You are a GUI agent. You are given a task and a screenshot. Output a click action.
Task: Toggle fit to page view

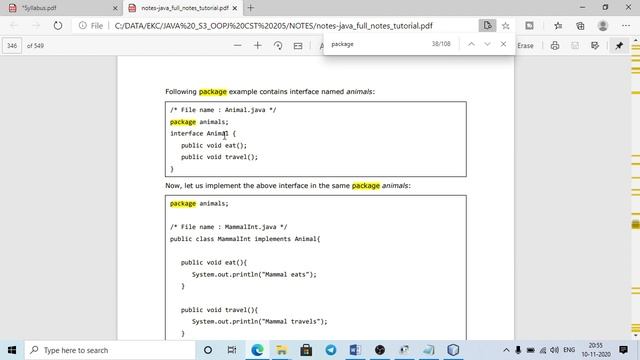(298, 46)
